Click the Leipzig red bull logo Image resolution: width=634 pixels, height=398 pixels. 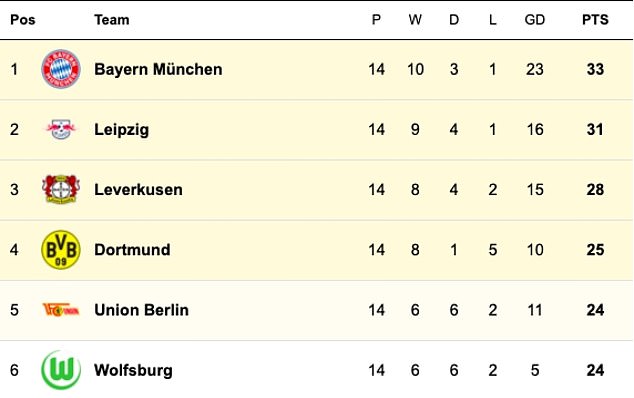click(61, 129)
